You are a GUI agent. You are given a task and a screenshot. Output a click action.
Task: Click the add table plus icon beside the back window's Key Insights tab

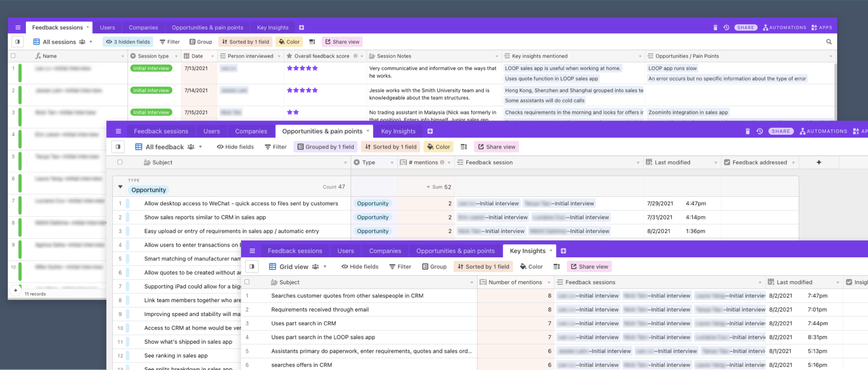tap(302, 28)
